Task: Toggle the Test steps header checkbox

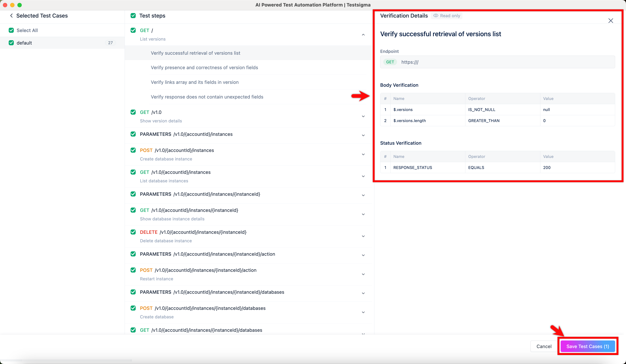Action: [x=133, y=16]
